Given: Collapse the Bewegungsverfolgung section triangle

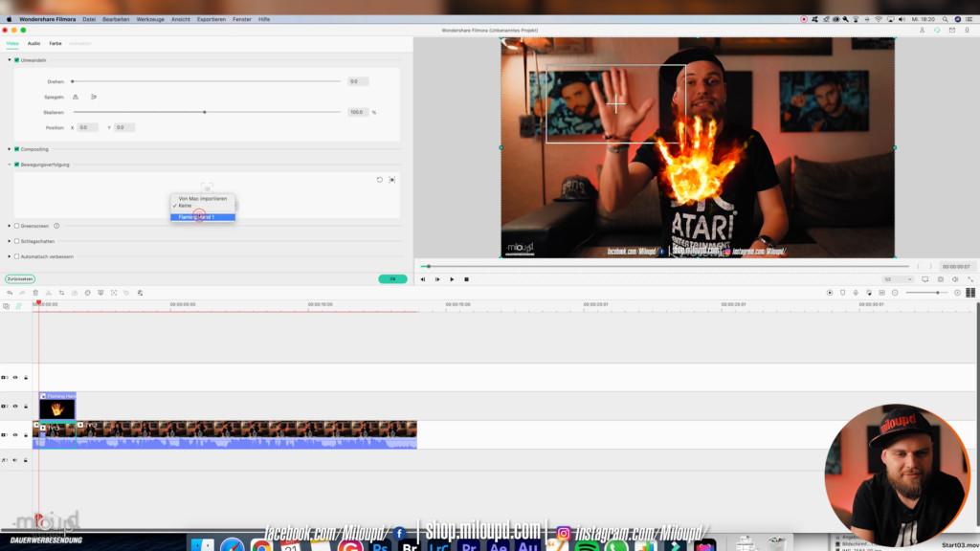Looking at the screenshot, I should (10, 165).
